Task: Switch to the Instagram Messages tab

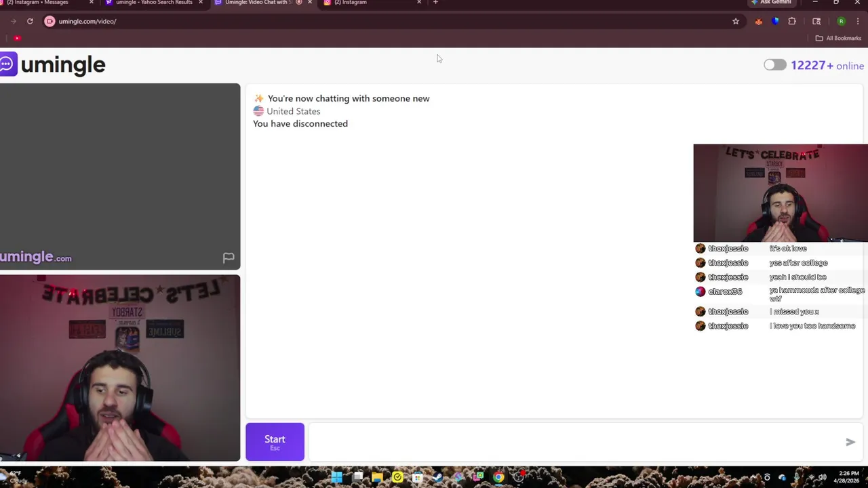Action: [47, 3]
